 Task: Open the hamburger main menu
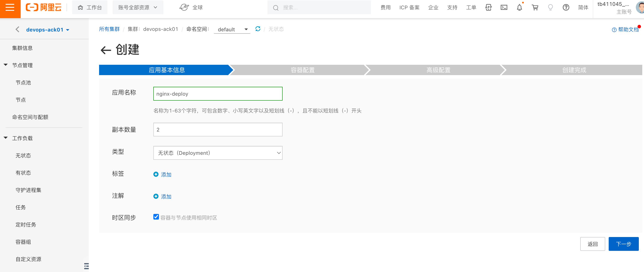pyautogui.click(x=10, y=8)
